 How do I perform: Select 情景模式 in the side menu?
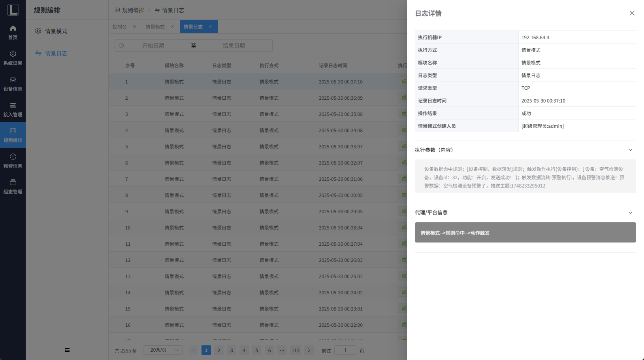tap(56, 31)
